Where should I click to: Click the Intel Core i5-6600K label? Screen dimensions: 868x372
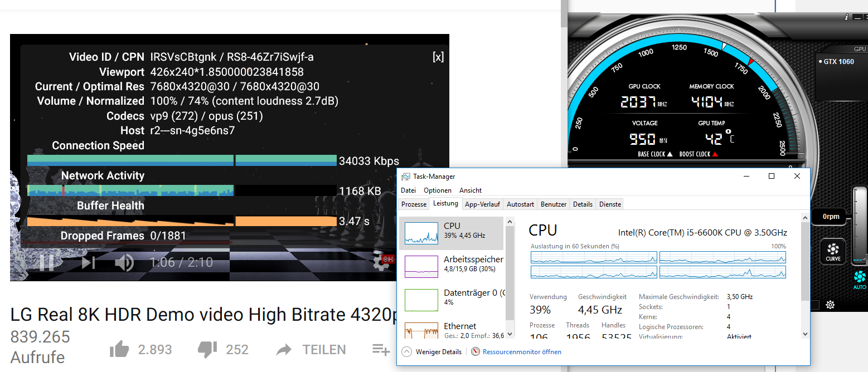(x=702, y=232)
